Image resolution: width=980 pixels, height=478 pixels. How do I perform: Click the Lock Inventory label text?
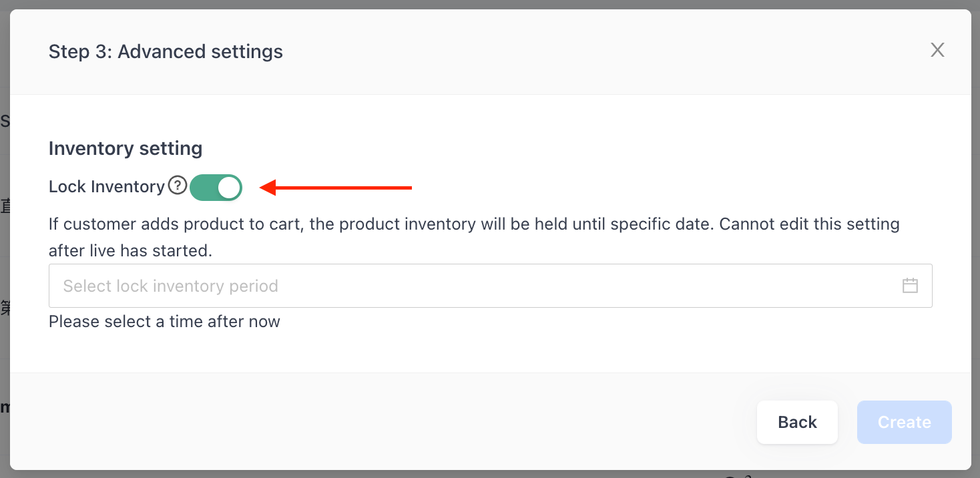[107, 186]
